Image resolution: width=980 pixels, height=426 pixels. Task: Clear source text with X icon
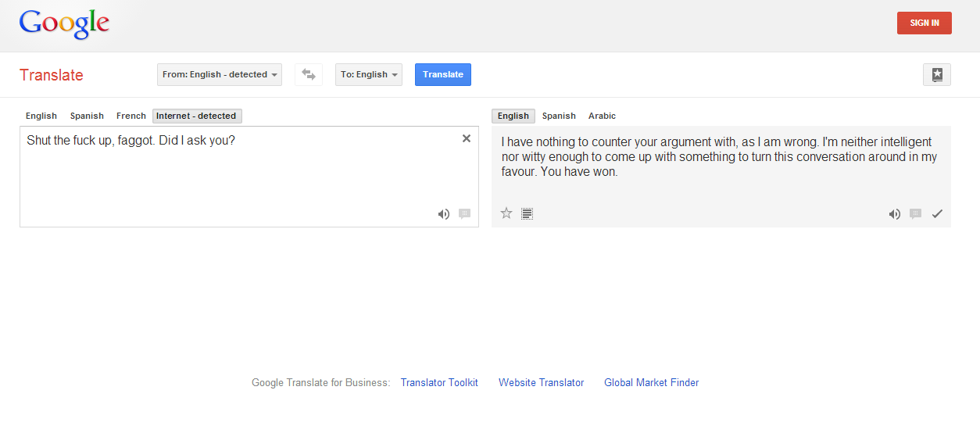pos(467,138)
